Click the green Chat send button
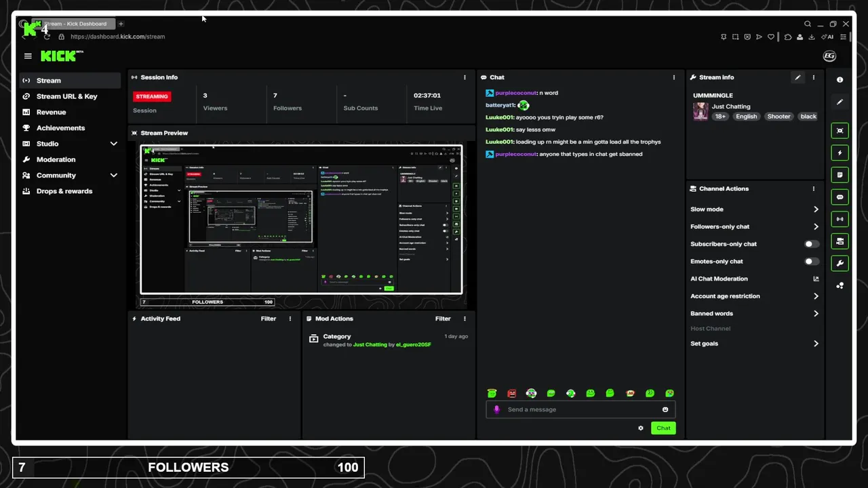Screen dimensions: 868x488 point(663,428)
